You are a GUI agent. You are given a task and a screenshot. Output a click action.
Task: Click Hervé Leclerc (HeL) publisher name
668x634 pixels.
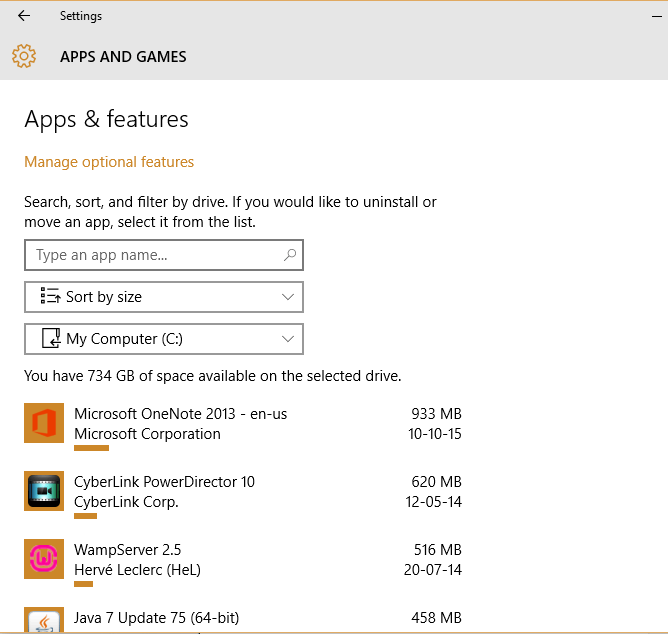(x=137, y=570)
